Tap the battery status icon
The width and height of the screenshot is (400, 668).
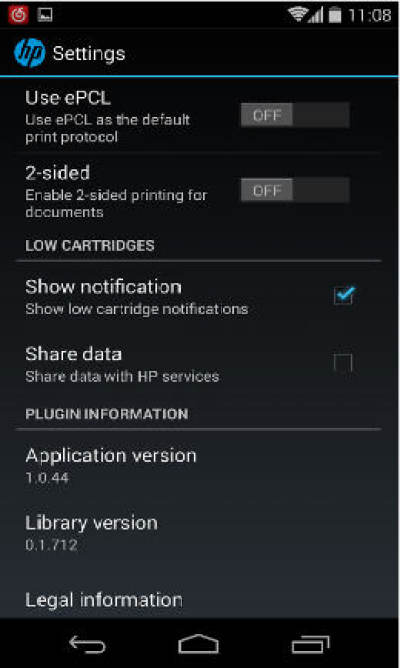pyautogui.click(x=335, y=15)
